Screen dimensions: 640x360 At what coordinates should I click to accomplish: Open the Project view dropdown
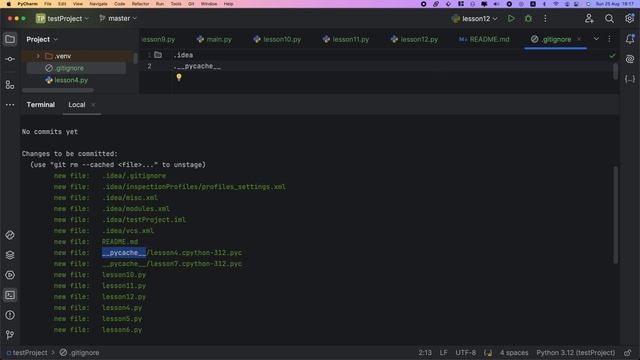click(x=42, y=39)
